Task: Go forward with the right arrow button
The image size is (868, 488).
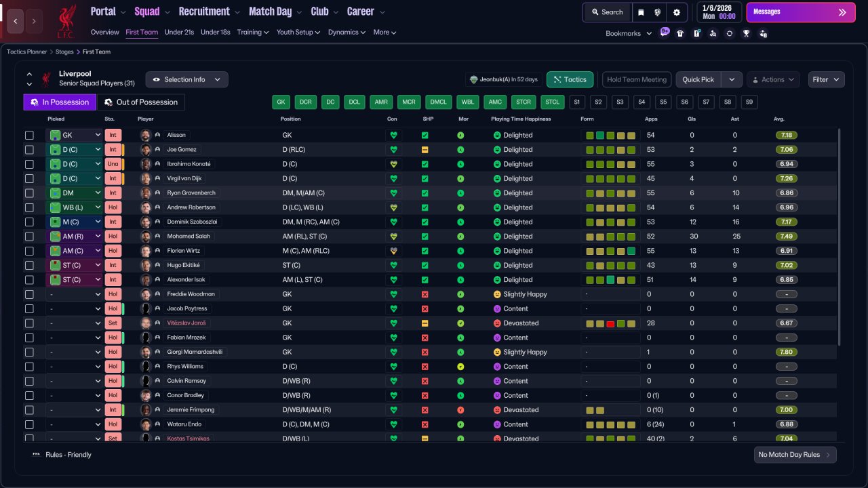Action: point(35,21)
